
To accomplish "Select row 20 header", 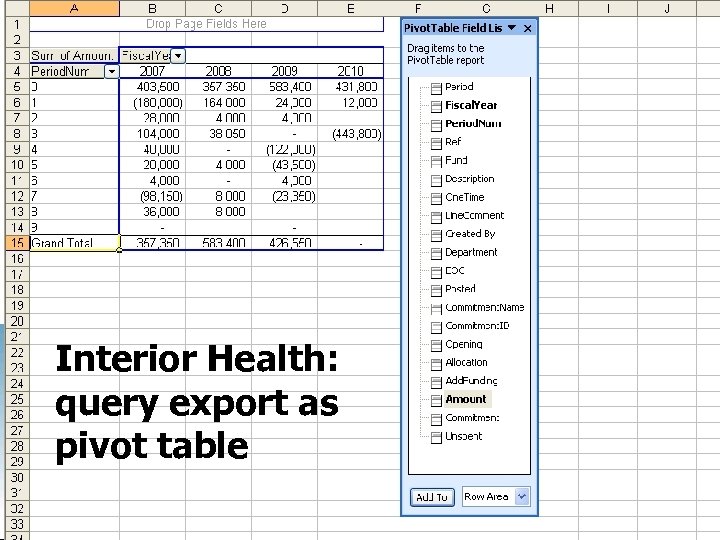I will [17, 321].
